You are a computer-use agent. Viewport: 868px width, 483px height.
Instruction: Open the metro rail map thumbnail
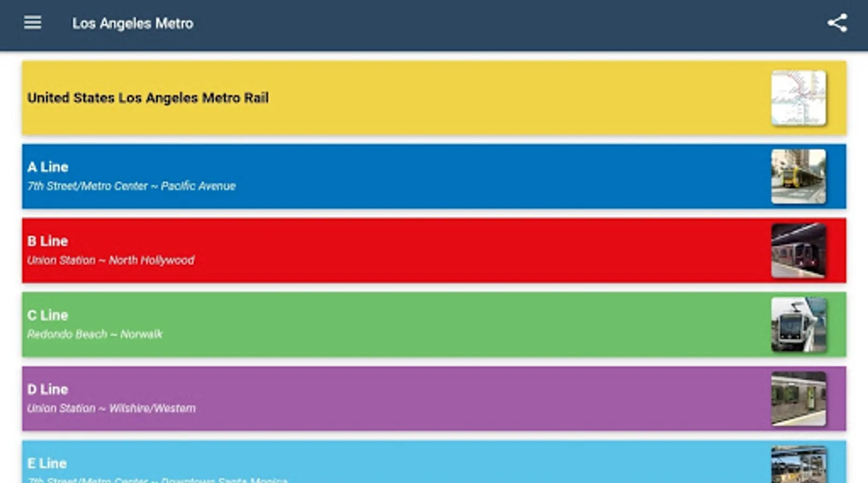798,98
